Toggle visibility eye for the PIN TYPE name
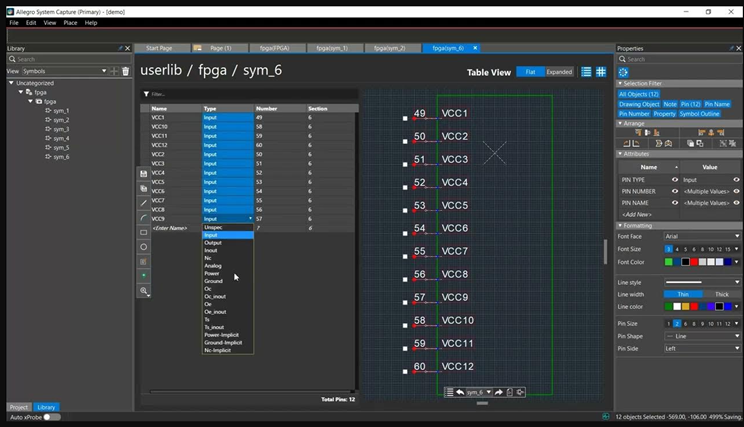 point(675,180)
